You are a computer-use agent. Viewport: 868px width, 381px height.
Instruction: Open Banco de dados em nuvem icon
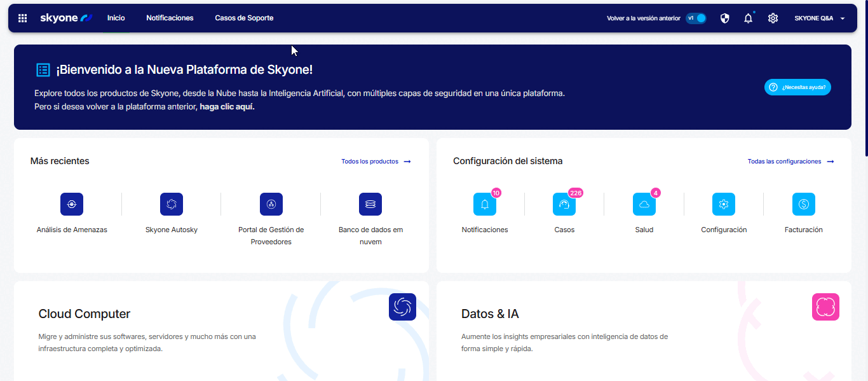click(x=370, y=204)
